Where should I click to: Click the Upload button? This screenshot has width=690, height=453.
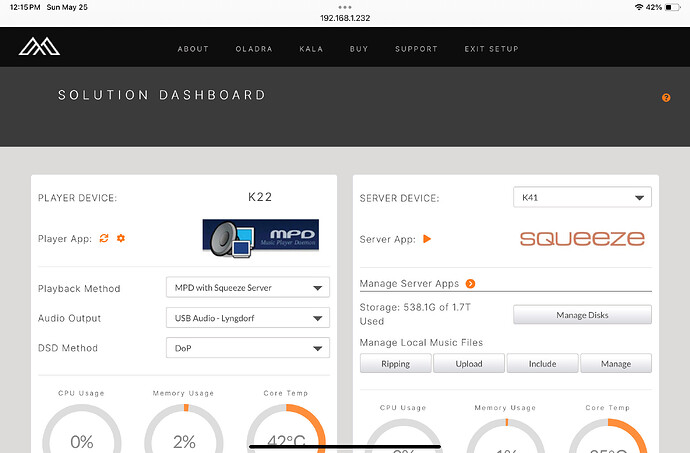tap(469, 364)
